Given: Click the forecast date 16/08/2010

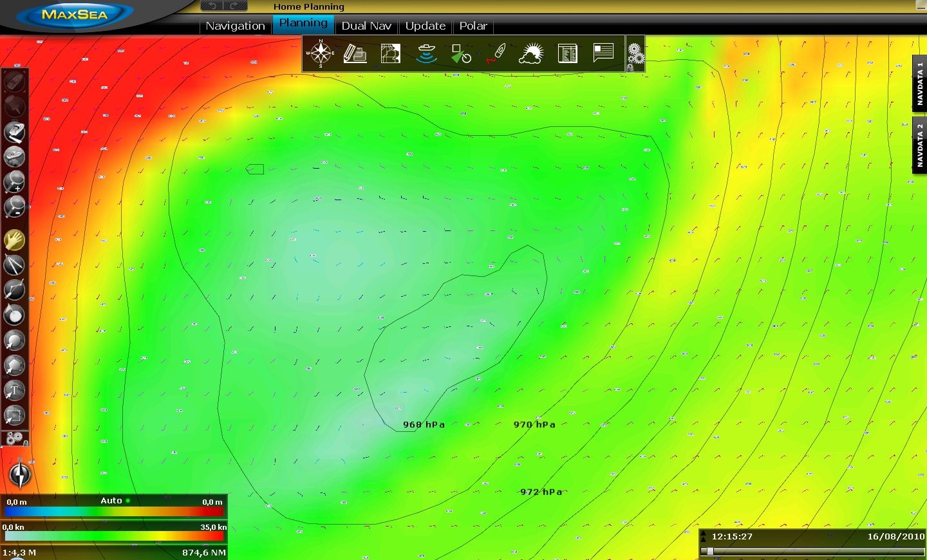Looking at the screenshot, I should 895,536.
